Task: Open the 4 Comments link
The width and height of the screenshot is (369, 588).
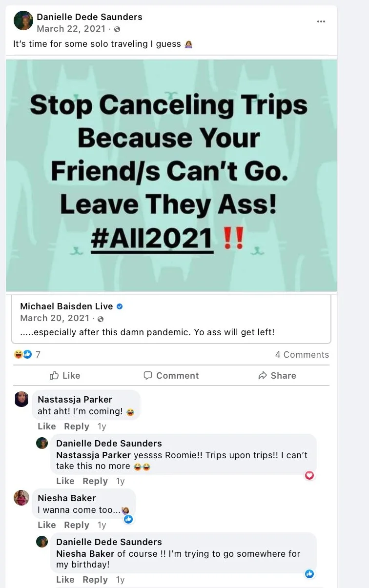Action: 302,355
